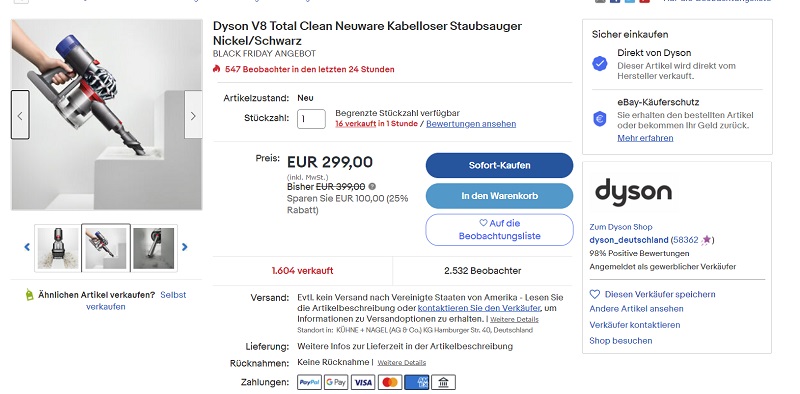Click Sofort-Kaufen button
Viewport: 800px width, 394px height.
(x=499, y=165)
